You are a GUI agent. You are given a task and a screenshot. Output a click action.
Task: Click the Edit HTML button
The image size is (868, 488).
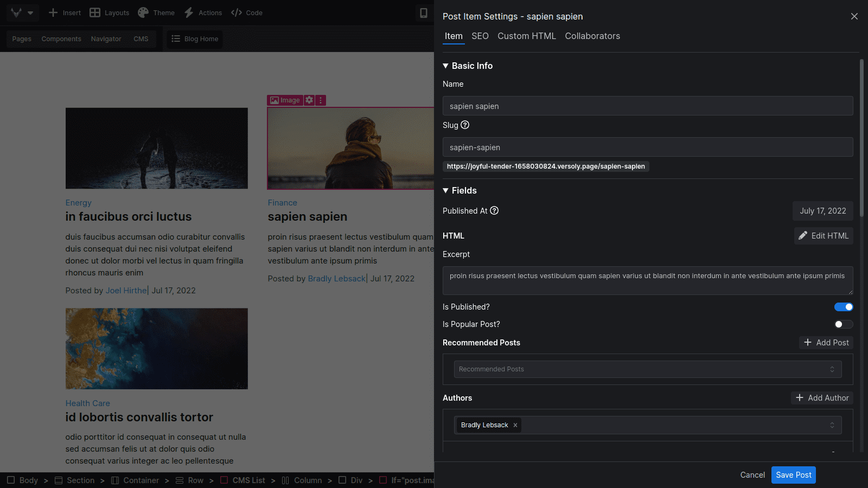[824, 236]
